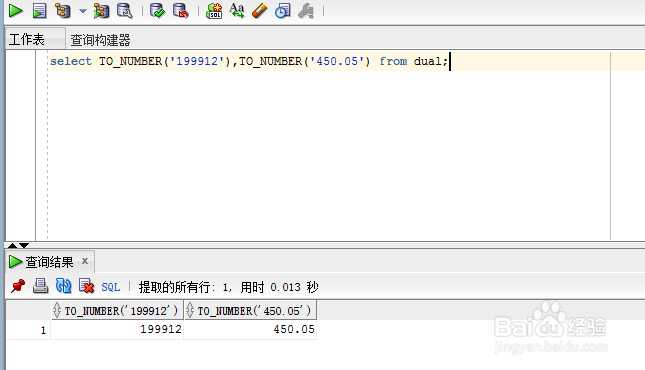Collapse the results pane with the down triangle
This screenshot has height=370, width=645.
[x=24, y=245]
